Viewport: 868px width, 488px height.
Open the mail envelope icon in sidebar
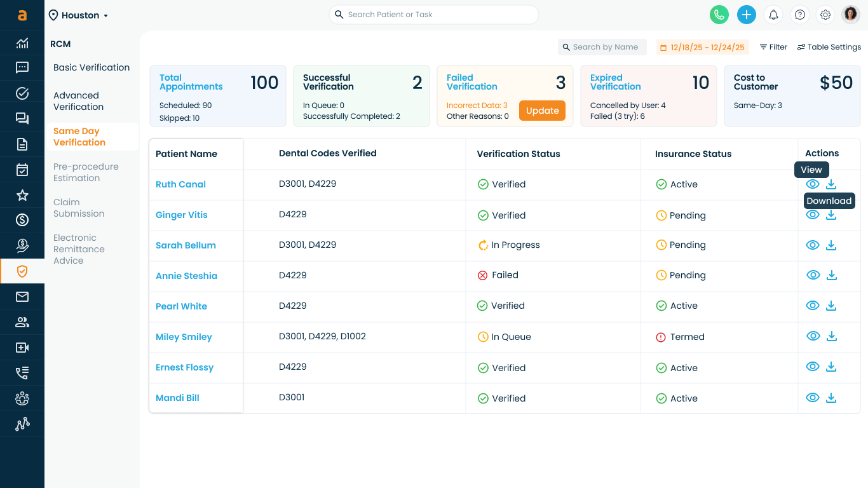[22, 297]
